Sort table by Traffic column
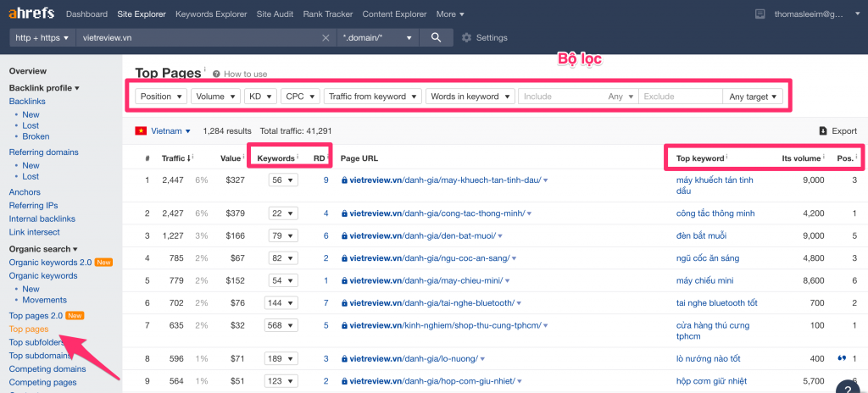The image size is (868, 393). pos(177,158)
